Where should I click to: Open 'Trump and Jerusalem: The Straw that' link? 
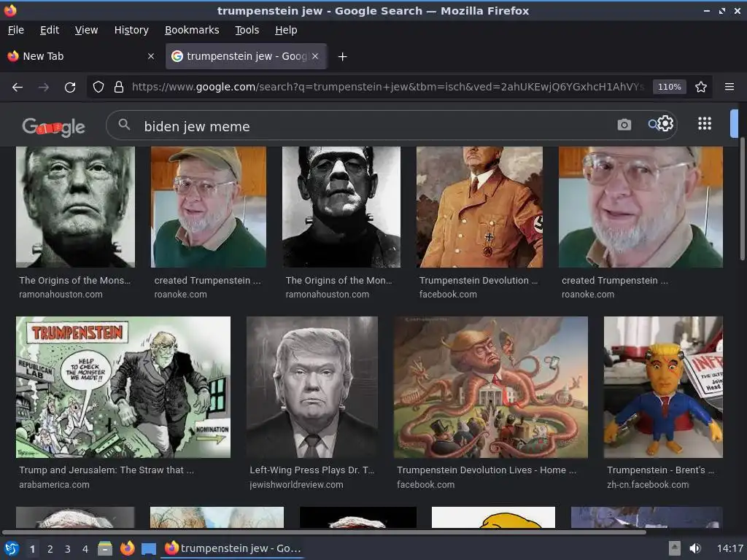pos(107,470)
